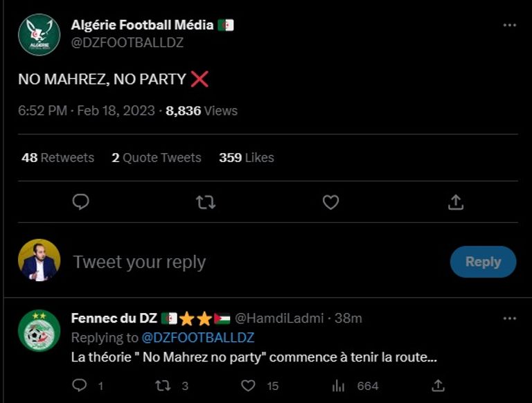The height and width of the screenshot is (403, 532).
Task: Like the main tweet with heart icon
Action: coord(331,201)
